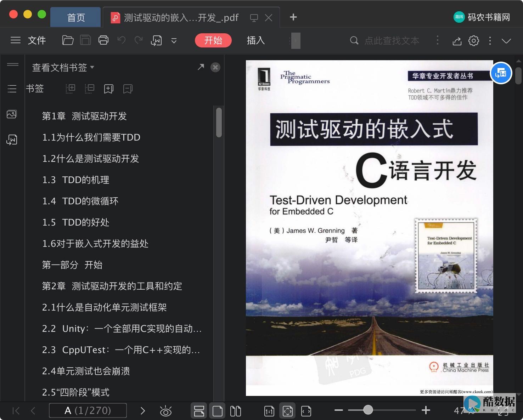Screen dimensions: 523x420
Task: Open the quick access dropdown arrow
Action: 174,41
